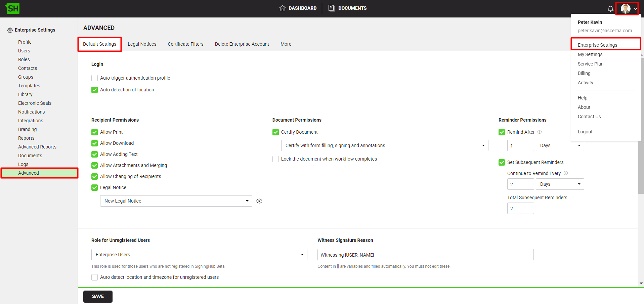Click the Witness Signature Reason text field
Image resolution: width=644 pixels, height=304 pixels.
click(x=425, y=255)
